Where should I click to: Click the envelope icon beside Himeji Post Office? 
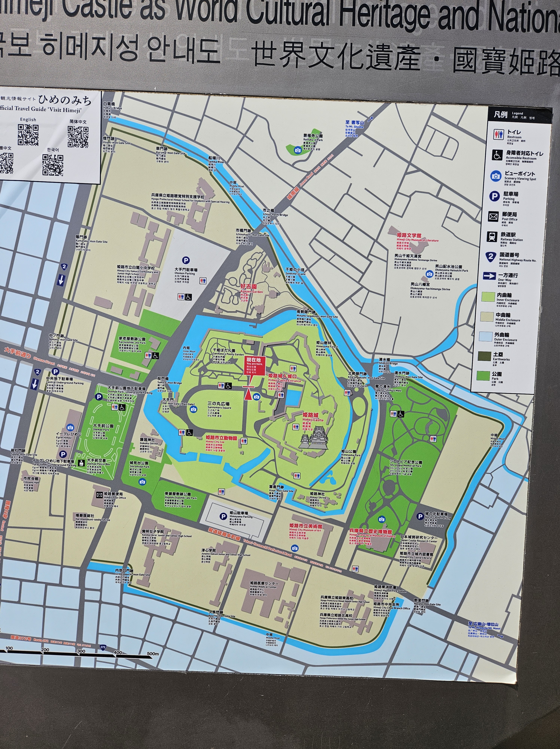pos(99,495)
